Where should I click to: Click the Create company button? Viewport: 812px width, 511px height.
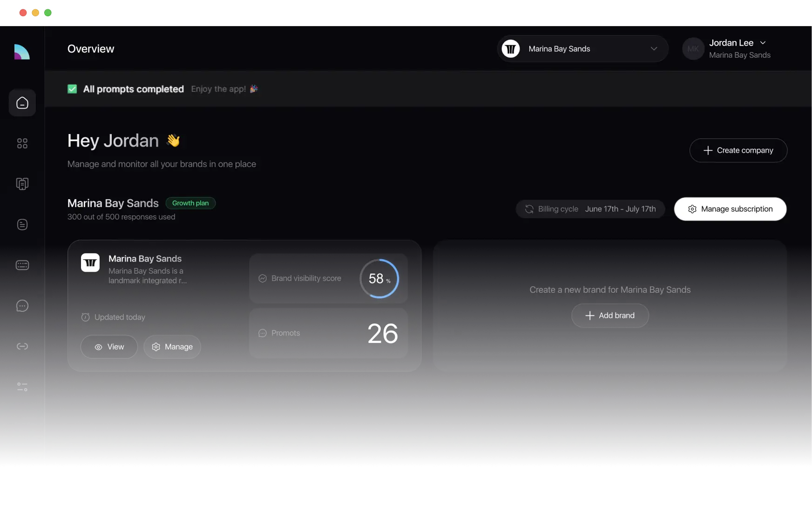point(738,150)
